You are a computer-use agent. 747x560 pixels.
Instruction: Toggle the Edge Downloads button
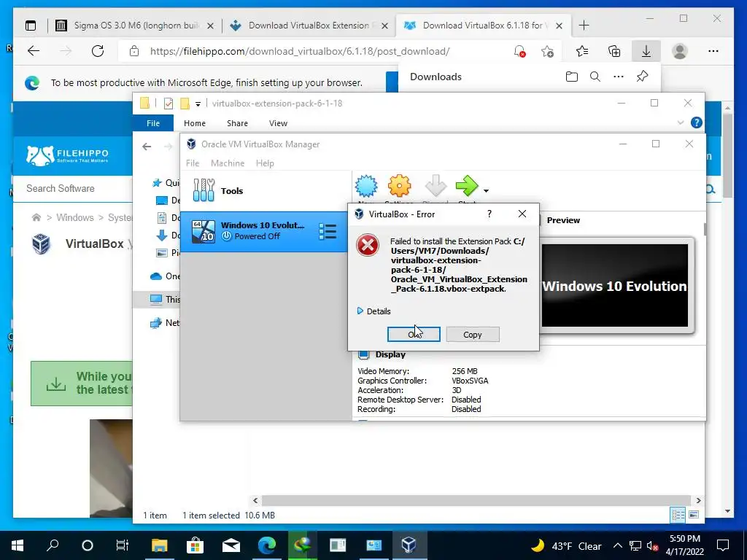point(646,51)
